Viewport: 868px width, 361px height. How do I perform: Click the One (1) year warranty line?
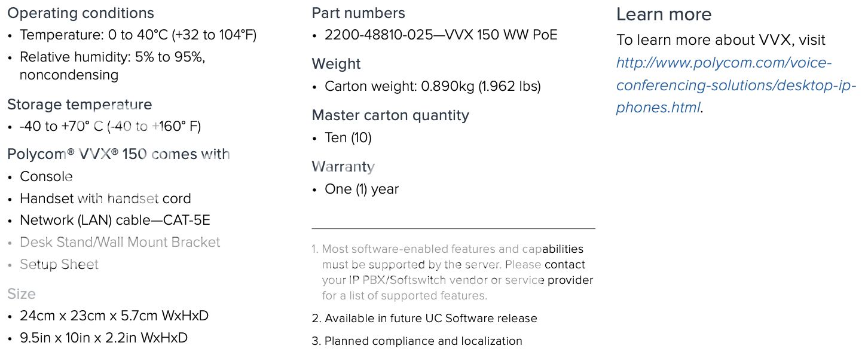coord(362,189)
